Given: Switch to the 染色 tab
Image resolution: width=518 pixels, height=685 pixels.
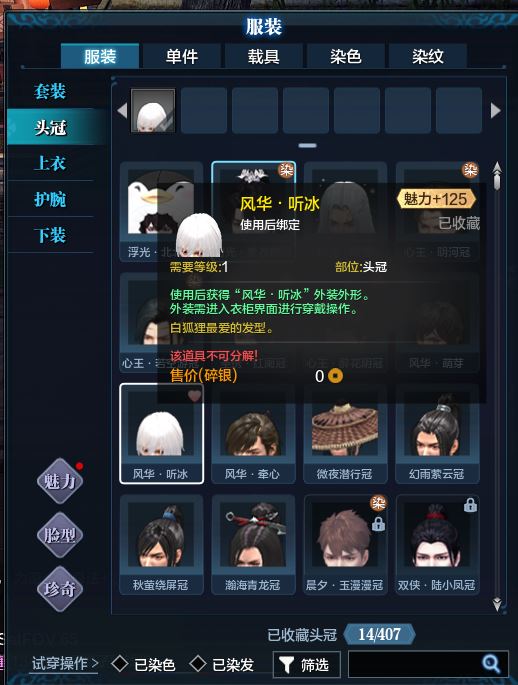Looking at the screenshot, I should coord(345,56).
